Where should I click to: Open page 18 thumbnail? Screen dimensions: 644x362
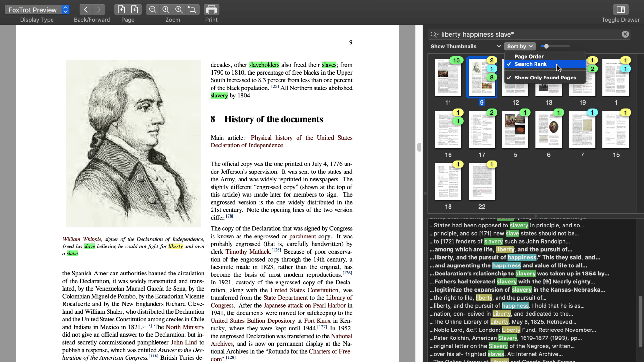[448, 181]
